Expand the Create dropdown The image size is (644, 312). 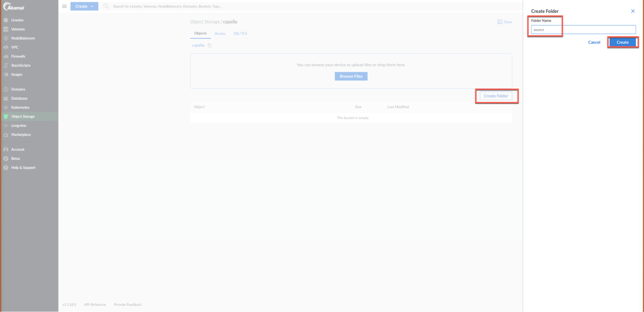(x=84, y=6)
